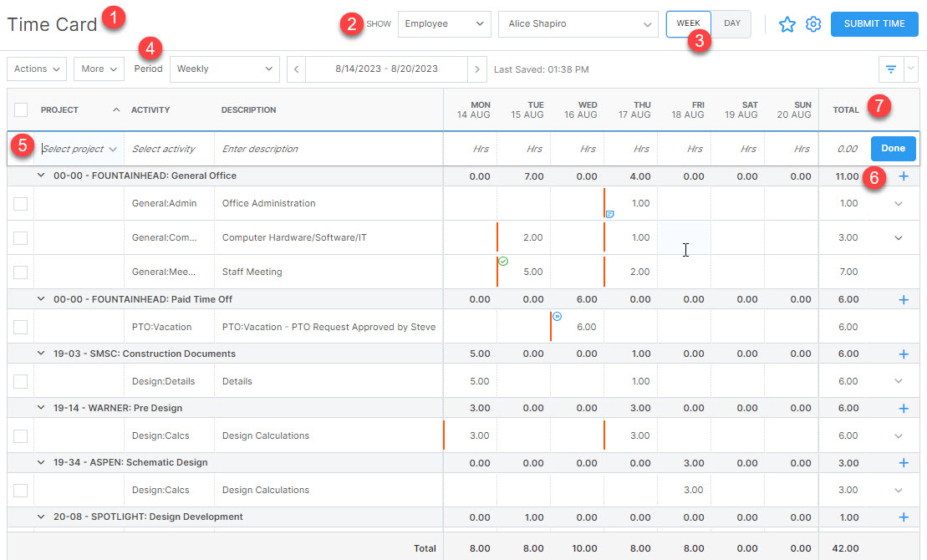Check the Staff Meeting row checkbox
The height and width of the screenshot is (560, 927).
pyautogui.click(x=21, y=272)
